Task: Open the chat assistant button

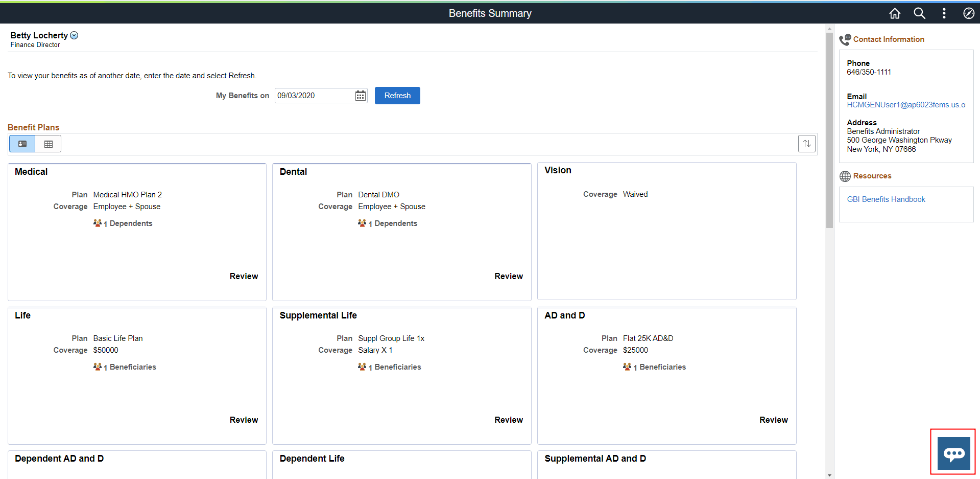Action: pyautogui.click(x=953, y=453)
